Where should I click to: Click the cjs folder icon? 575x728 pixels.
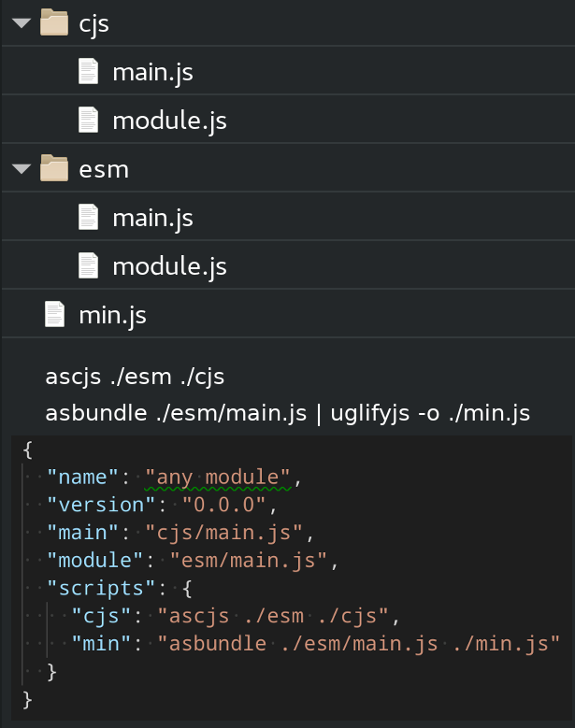point(55,23)
